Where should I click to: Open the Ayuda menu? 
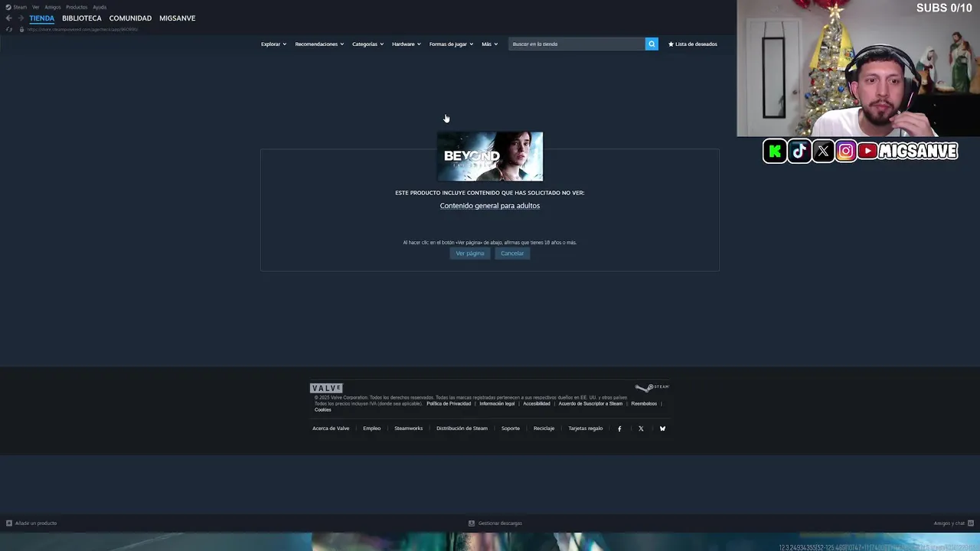coord(100,7)
